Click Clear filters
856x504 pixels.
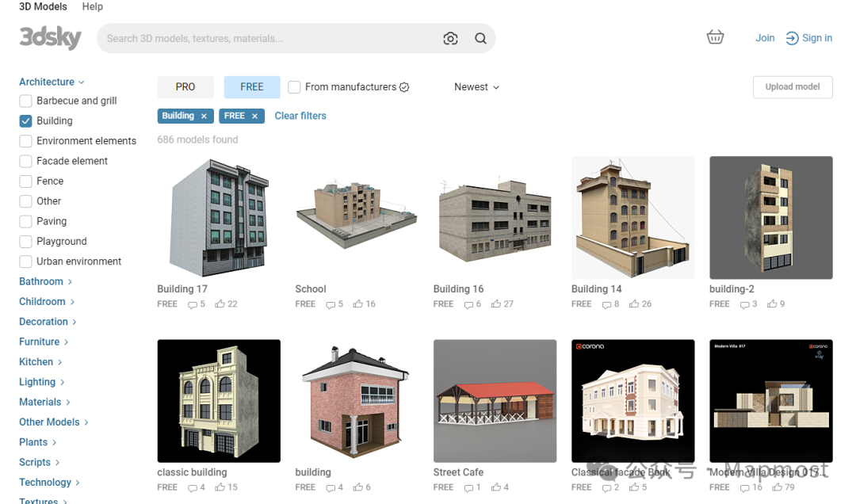point(300,116)
